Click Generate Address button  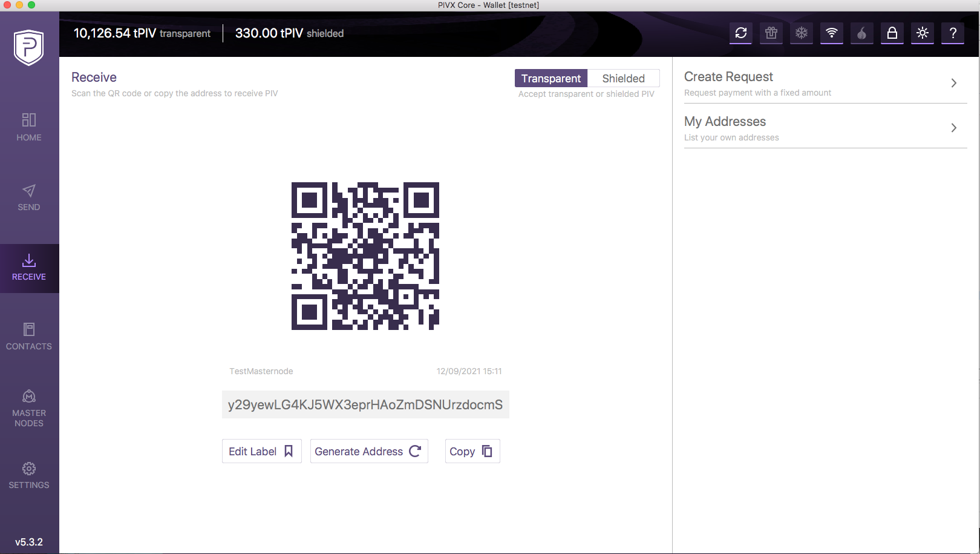(369, 451)
